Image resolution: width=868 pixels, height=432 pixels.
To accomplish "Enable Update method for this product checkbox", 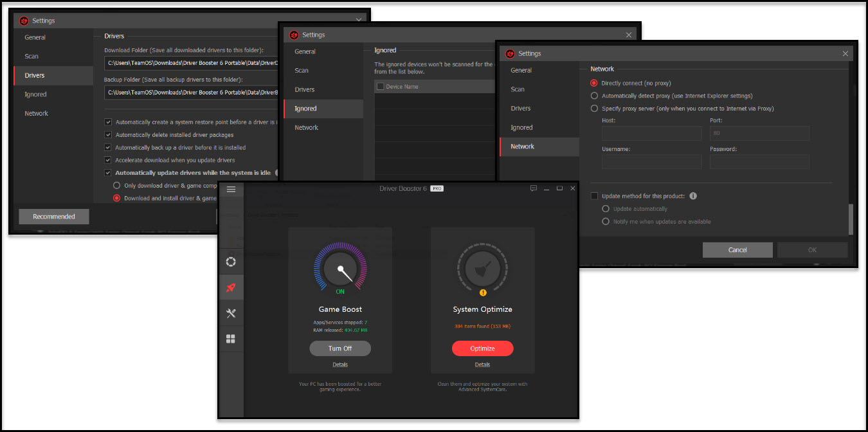I will 594,196.
